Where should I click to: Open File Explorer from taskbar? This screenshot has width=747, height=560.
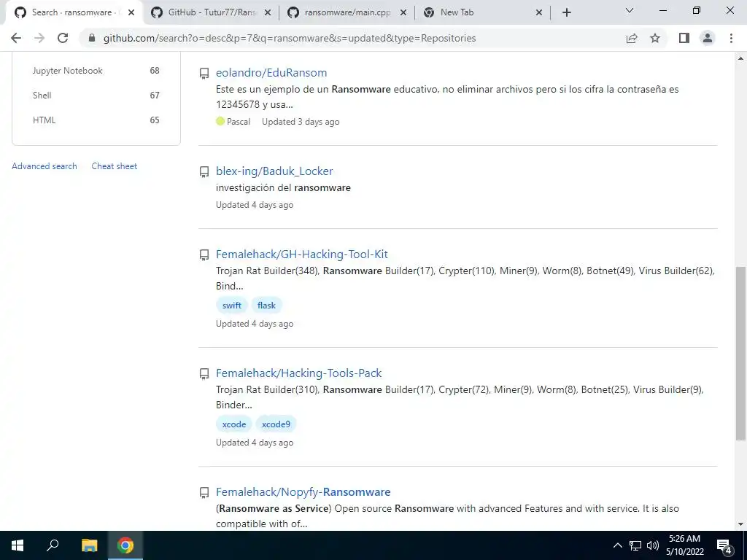tap(89, 545)
